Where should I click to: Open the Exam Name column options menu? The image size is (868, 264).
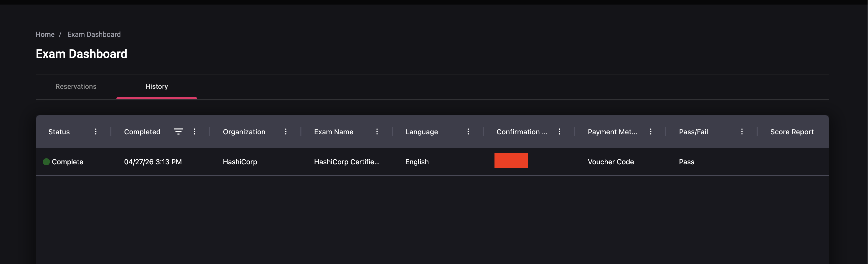point(377,132)
